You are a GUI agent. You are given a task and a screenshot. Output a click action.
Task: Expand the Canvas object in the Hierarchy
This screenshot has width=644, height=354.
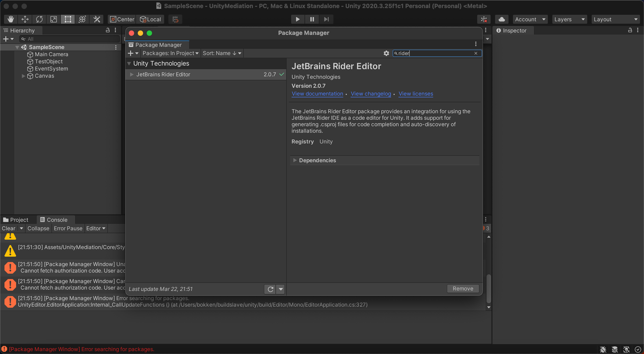[x=23, y=76]
